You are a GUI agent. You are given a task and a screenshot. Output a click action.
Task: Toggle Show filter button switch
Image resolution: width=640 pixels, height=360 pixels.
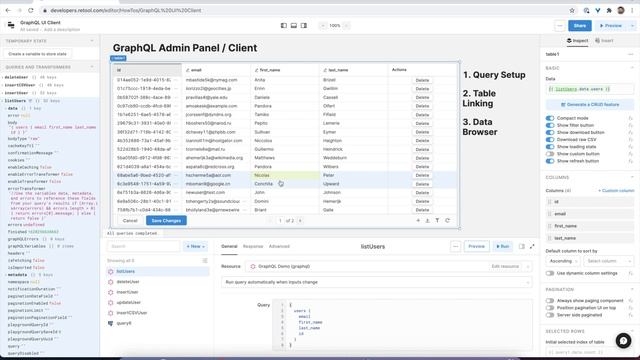click(550, 125)
